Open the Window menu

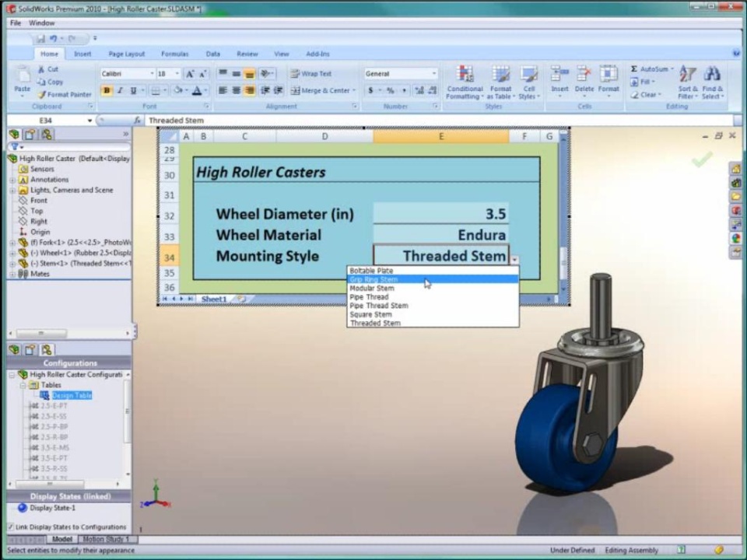click(41, 23)
